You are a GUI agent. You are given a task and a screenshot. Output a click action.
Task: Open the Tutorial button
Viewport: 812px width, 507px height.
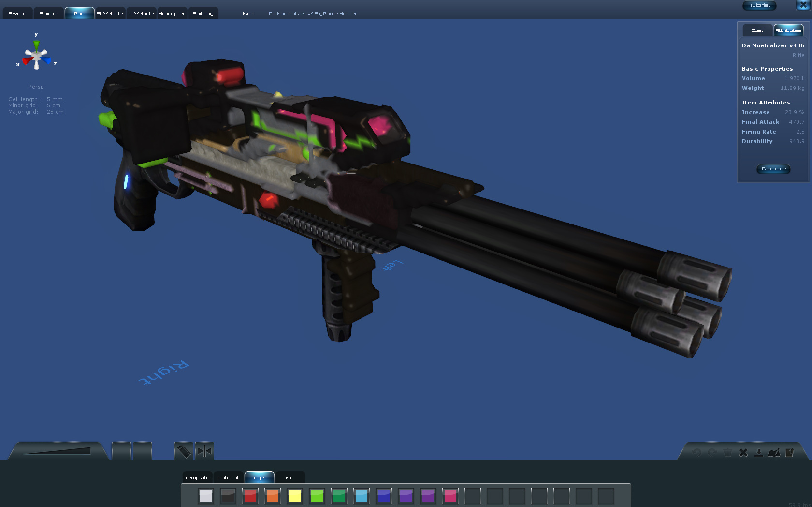pos(759,6)
